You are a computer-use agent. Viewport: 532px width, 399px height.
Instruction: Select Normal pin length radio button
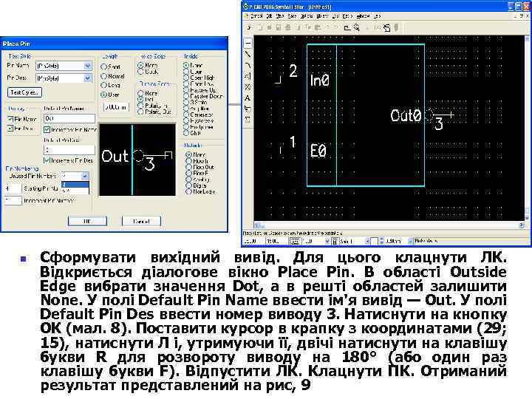[x=104, y=76]
